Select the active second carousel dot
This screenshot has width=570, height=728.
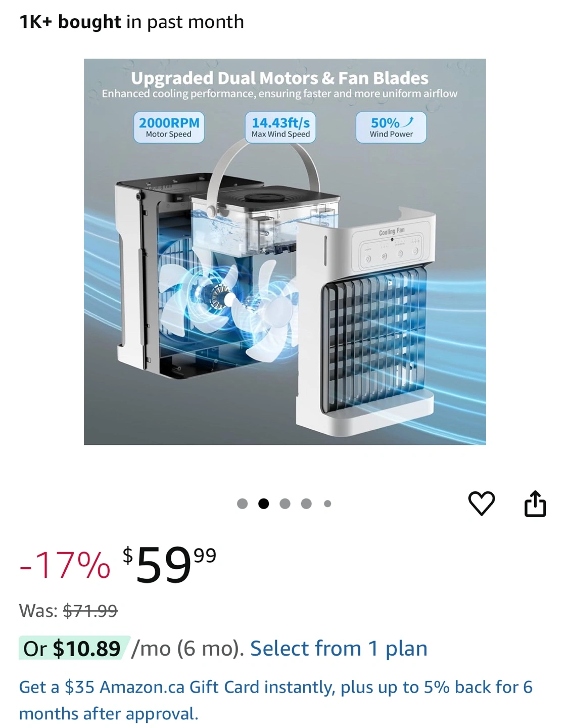[263, 504]
